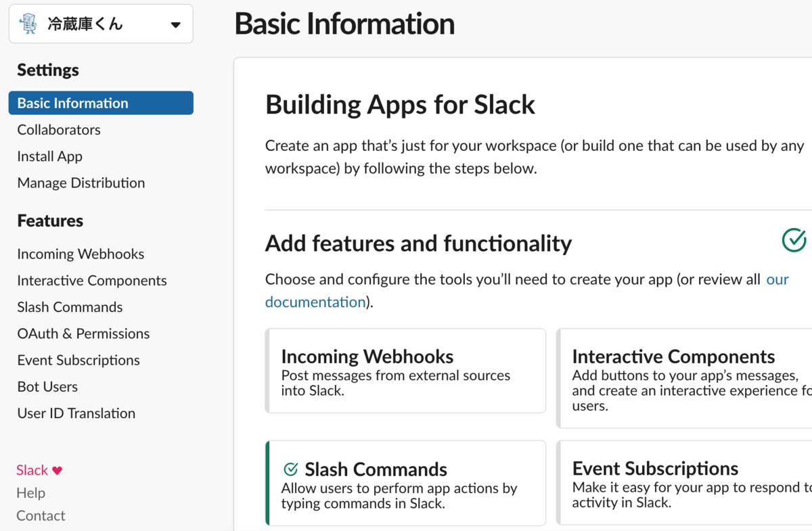Click the Settings sidebar heading

(x=48, y=70)
